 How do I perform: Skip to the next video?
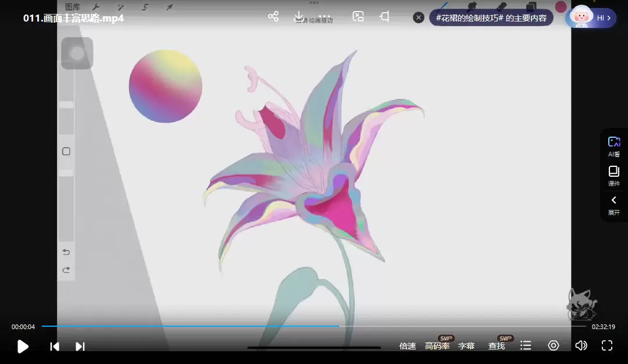click(80, 347)
